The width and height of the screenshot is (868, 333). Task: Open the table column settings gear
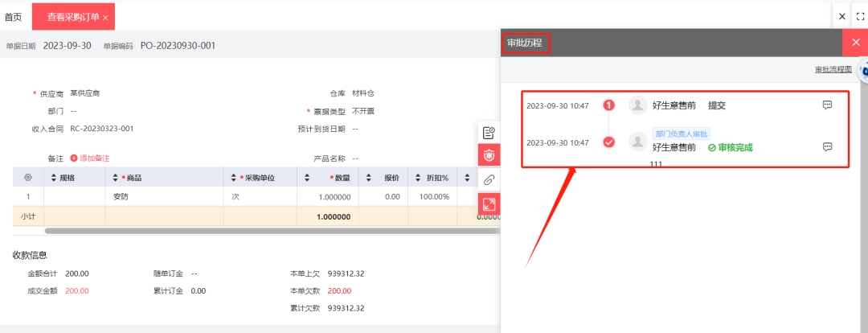pyautogui.click(x=28, y=178)
